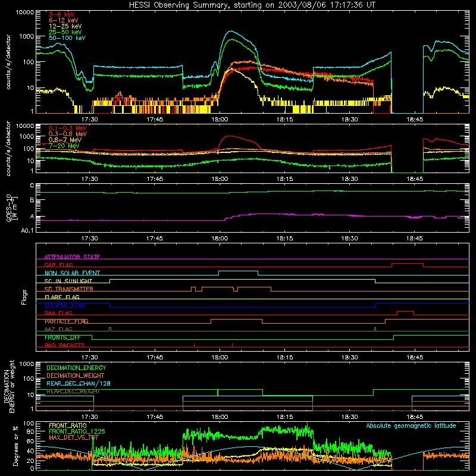Click the Absolute geomagnetic latitude label
The image size is (476, 476).
click(411, 425)
